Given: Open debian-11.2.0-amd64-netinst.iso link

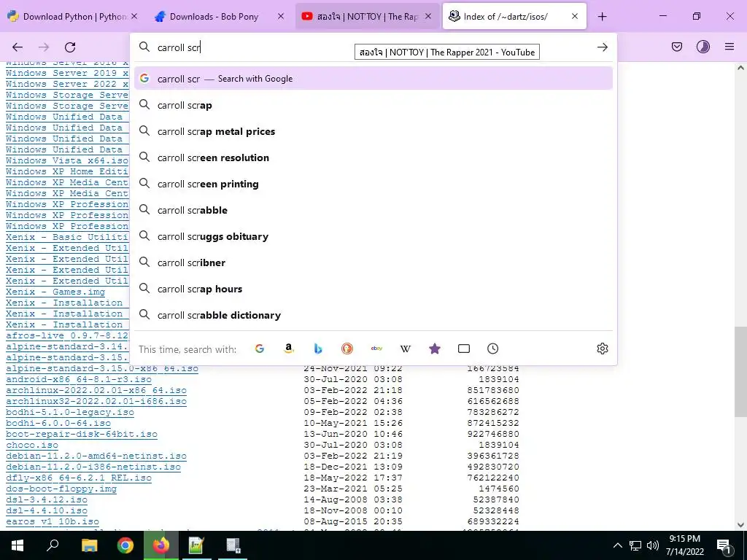Looking at the screenshot, I should tap(96, 456).
